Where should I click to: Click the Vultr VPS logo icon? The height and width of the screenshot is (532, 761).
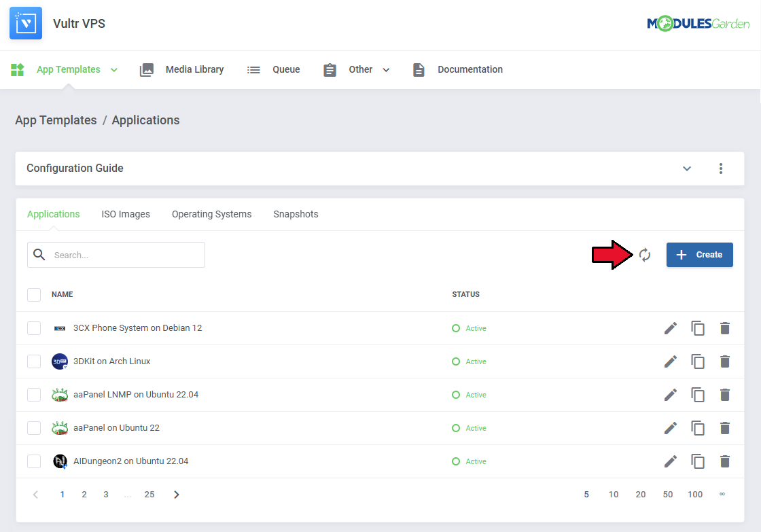[x=26, y=23]
